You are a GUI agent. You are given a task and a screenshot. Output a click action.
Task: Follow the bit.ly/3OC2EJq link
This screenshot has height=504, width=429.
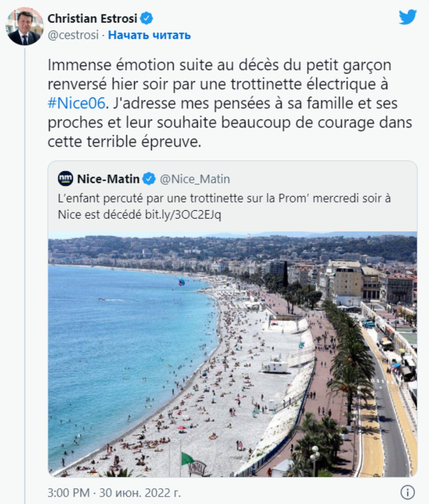[x=183, y=215]
